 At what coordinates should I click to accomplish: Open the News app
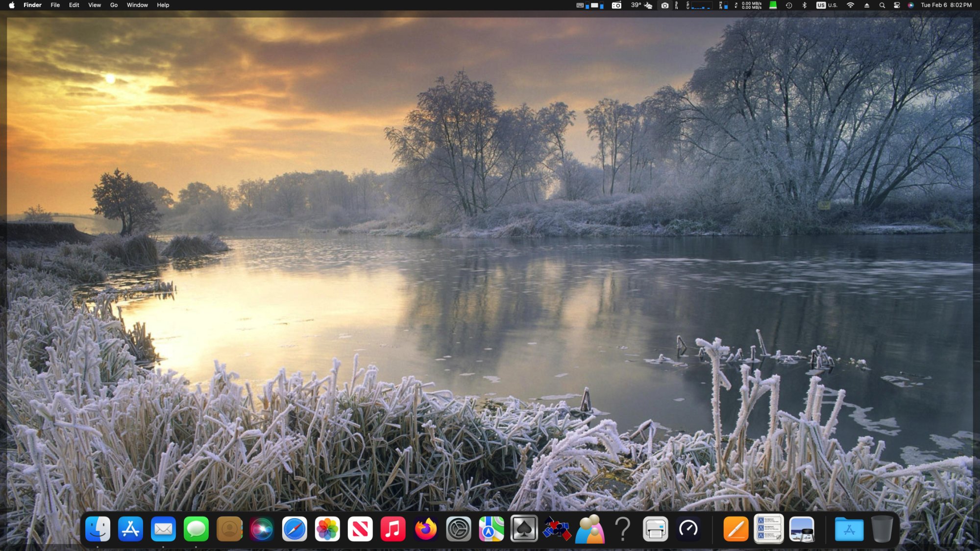tap(360, 529)
